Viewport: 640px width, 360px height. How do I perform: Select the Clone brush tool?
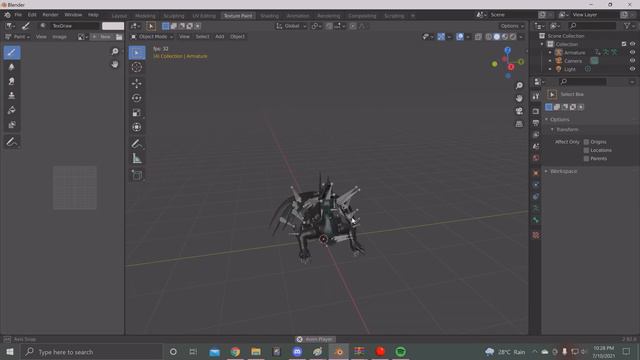coord(12,96)
